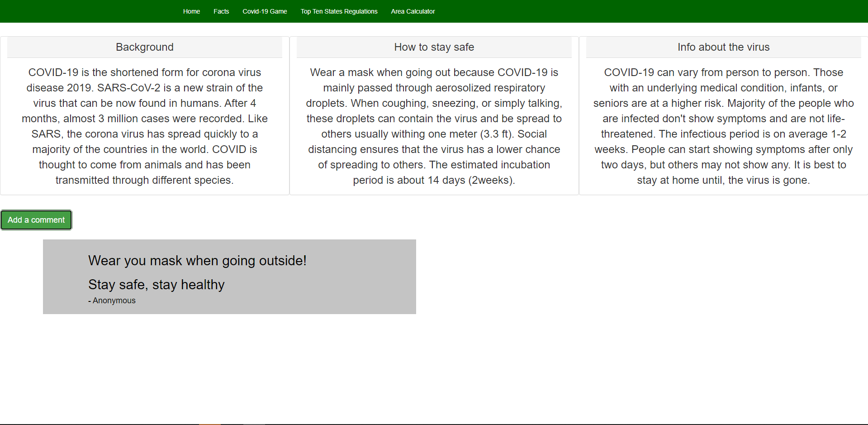Click the gray segment of the bottom bar
868x425 pixels.
(x=253, y=424)
